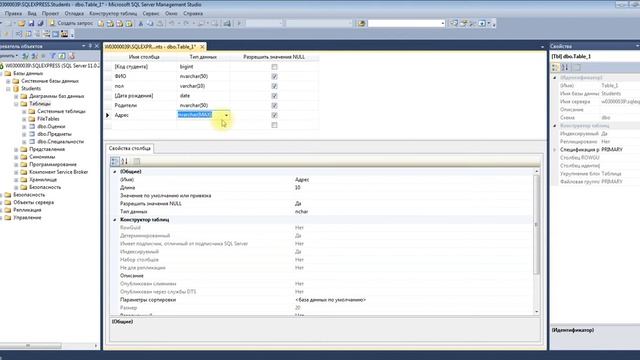Open the Отладка menu
Viewport: 640px width, 360px height.
tap(74, 13)
